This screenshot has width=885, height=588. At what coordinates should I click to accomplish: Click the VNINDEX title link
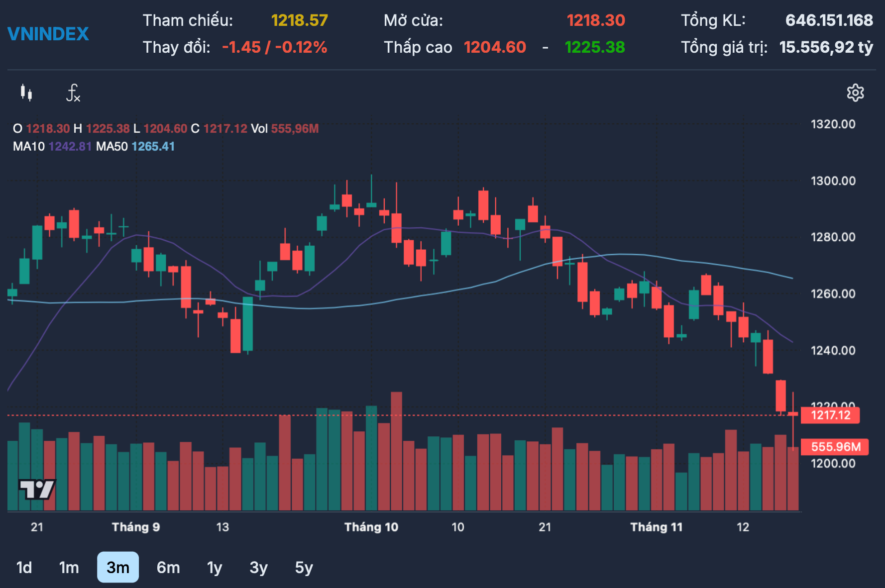pyautogui.click(x=48, y=34)
